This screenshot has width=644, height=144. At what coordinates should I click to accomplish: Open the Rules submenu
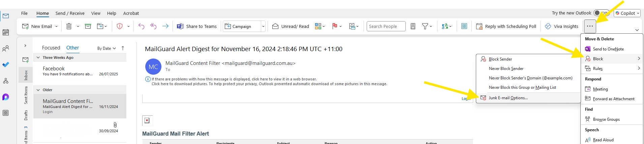tap(612, 69)
